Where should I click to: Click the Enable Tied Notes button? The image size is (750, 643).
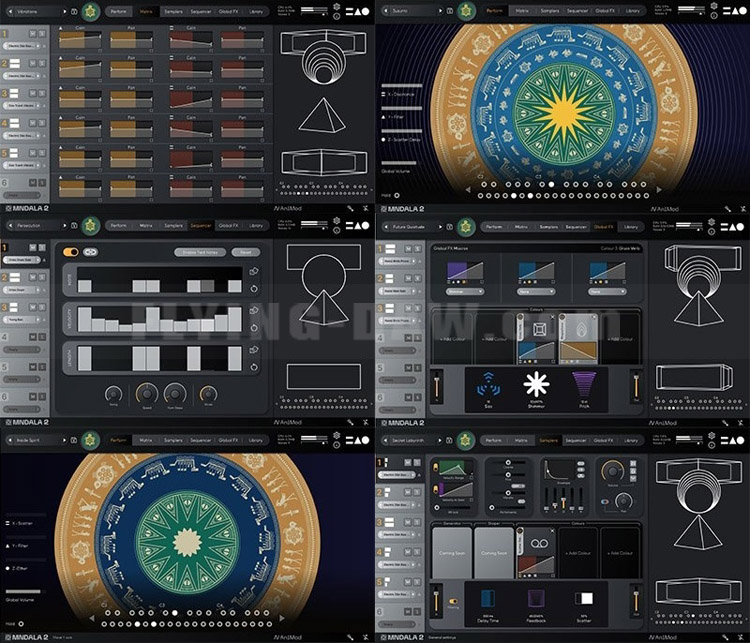200,252
